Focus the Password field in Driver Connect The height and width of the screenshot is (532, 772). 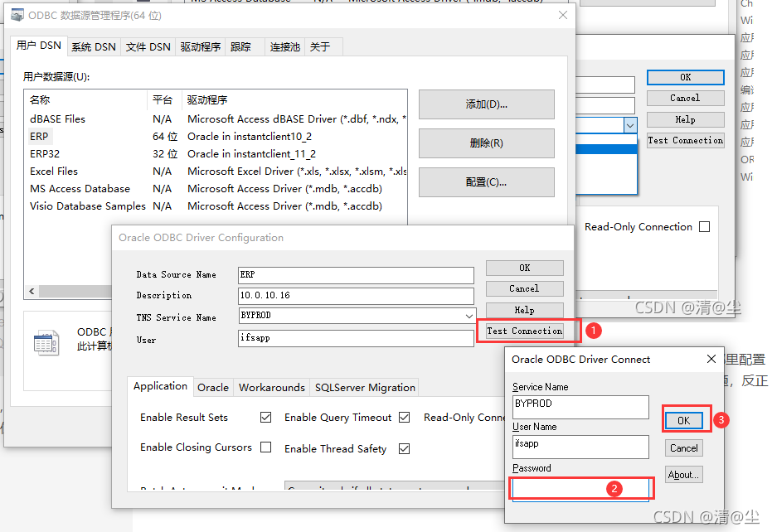581,489
